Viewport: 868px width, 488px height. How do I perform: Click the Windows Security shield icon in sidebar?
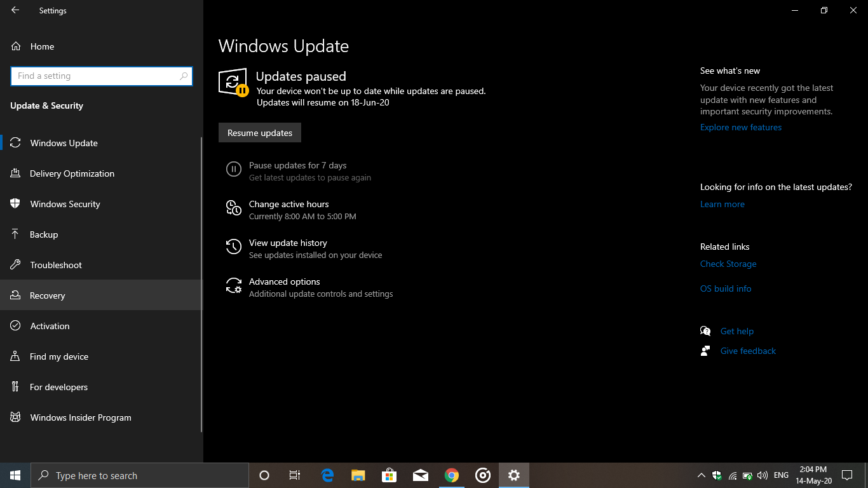pos(16,204)
